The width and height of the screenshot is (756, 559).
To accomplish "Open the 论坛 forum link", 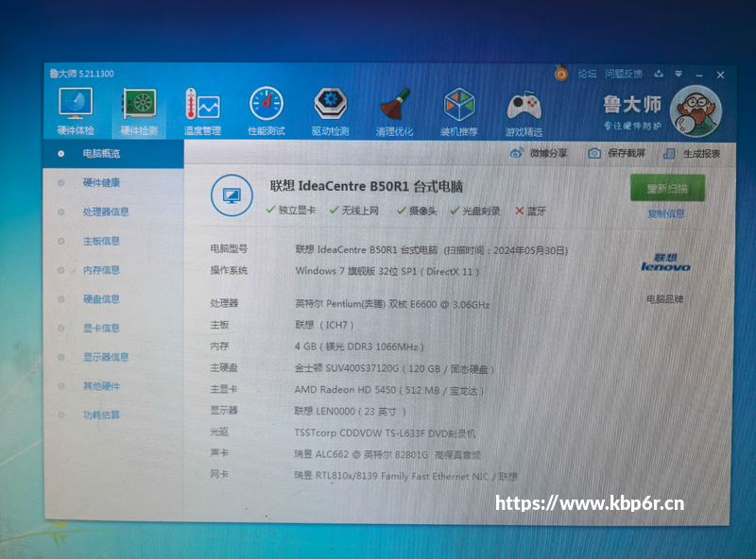I will tap(587, 74).
